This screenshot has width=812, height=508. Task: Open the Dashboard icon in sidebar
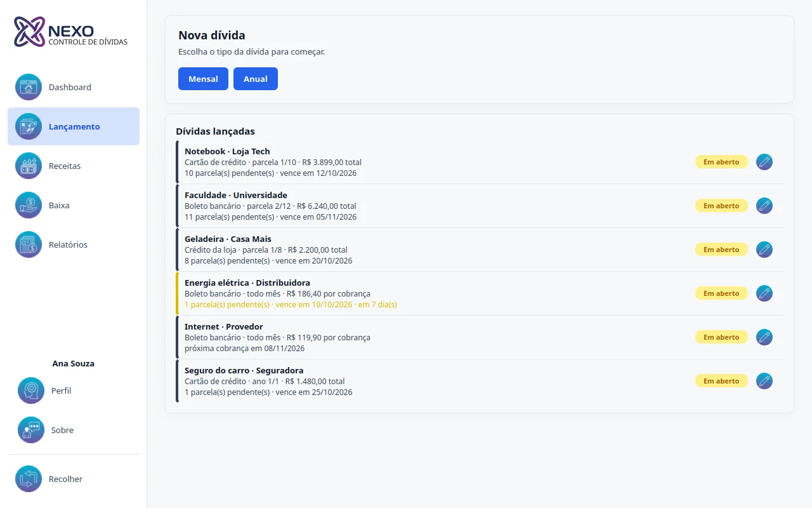tap(29, 87)
